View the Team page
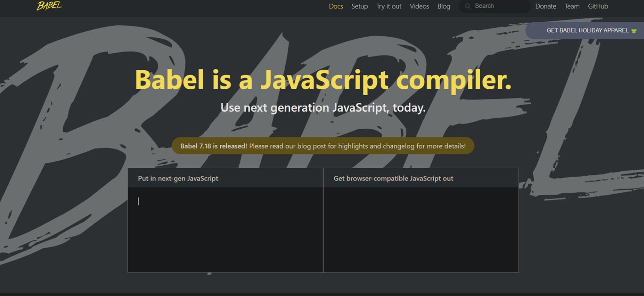 (572, 6)
